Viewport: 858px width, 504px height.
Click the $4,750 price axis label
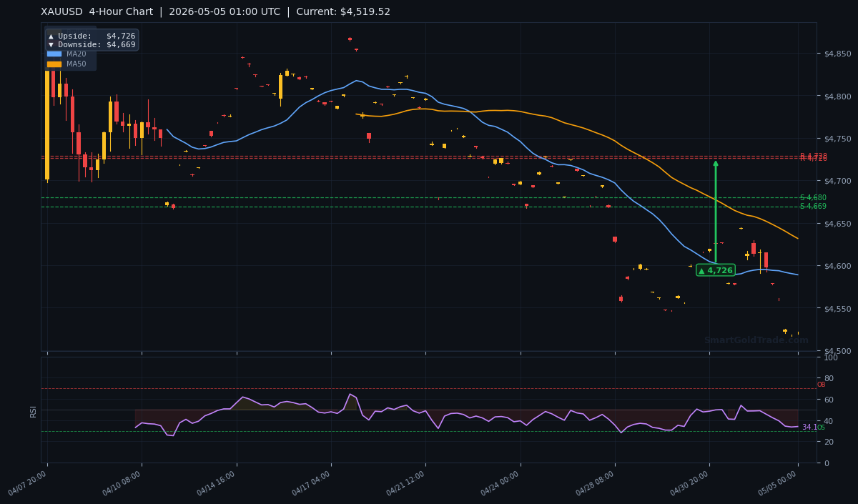pyautogui.click(x=837, y=139)
